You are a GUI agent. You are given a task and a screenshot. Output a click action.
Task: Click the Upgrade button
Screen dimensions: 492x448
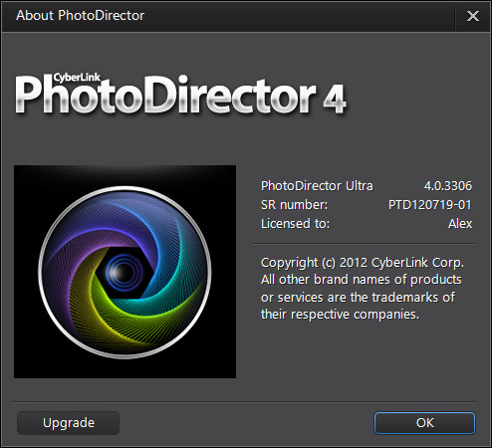pyautogui.click(x=68, y=423)
